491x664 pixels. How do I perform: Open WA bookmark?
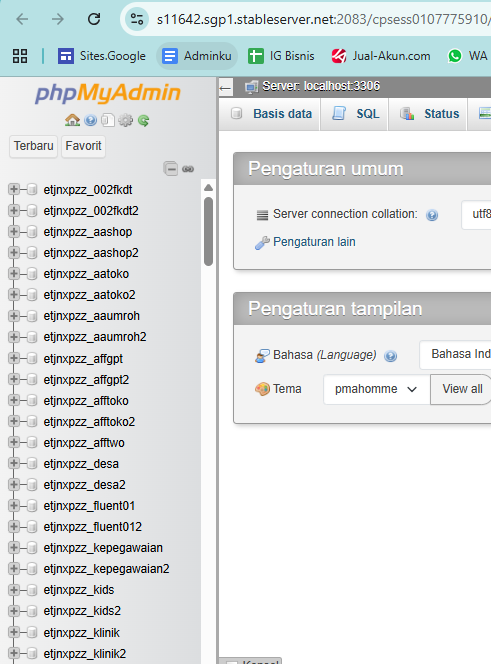(468, 56)
